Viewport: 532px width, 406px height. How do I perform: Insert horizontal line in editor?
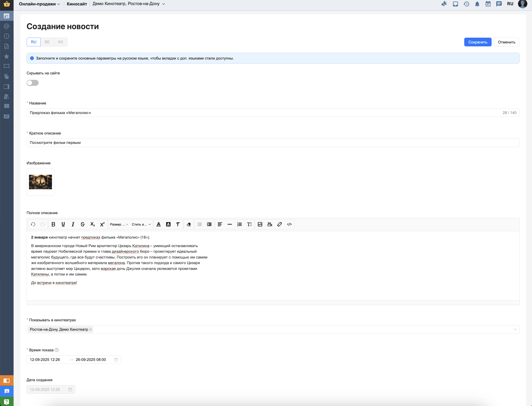(230, 224)
